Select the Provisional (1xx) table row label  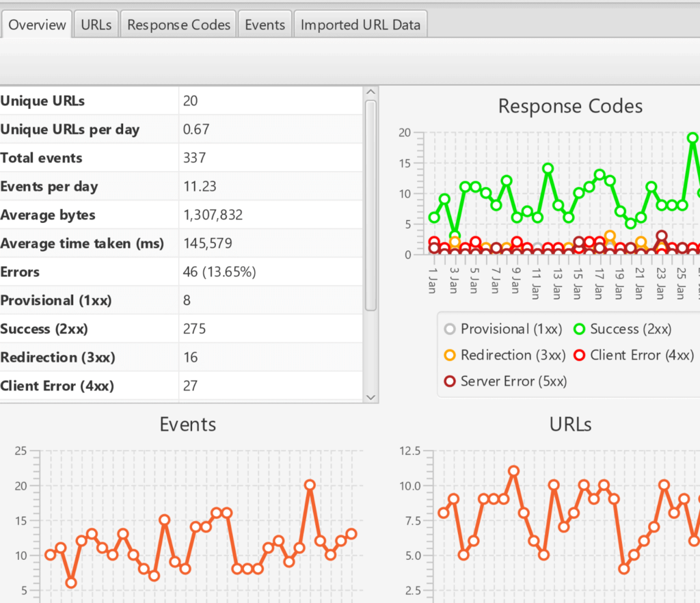(56, 300)
